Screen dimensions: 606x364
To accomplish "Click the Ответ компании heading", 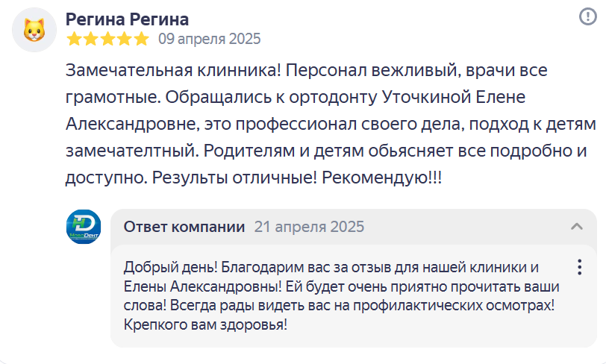I will pos(184,227).
